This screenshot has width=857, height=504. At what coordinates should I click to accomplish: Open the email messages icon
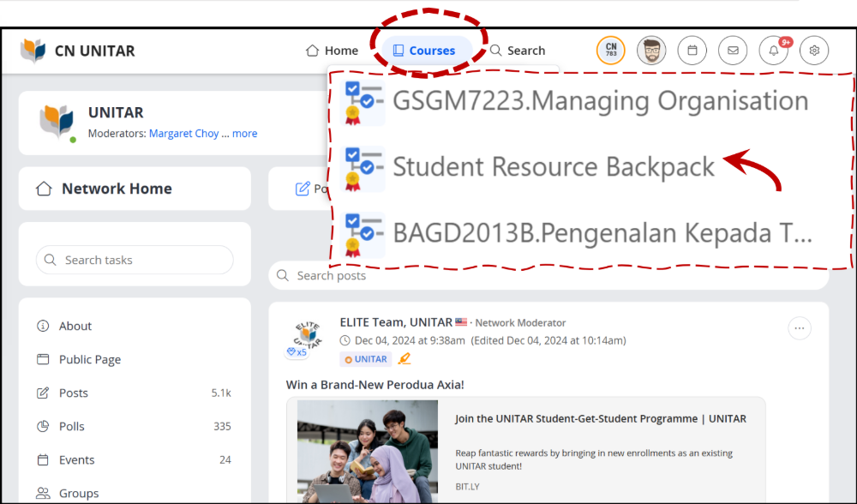click(x=733, y=51)
